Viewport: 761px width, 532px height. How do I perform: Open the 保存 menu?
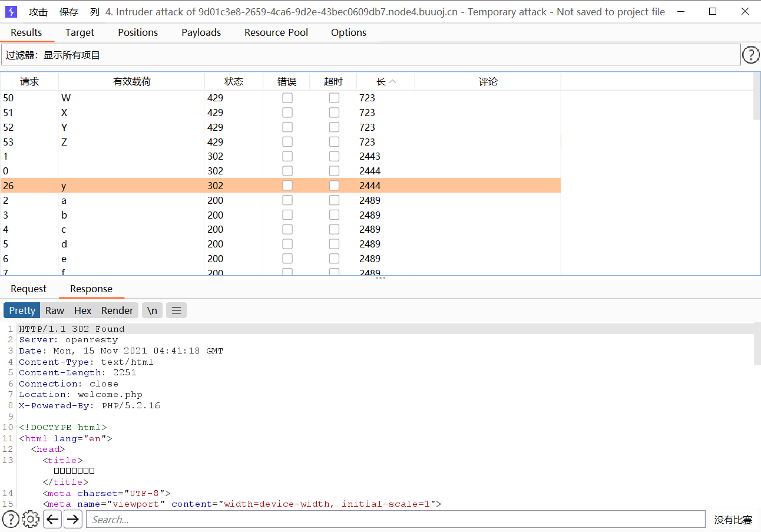pyautogui.click(x=69, y=12)
